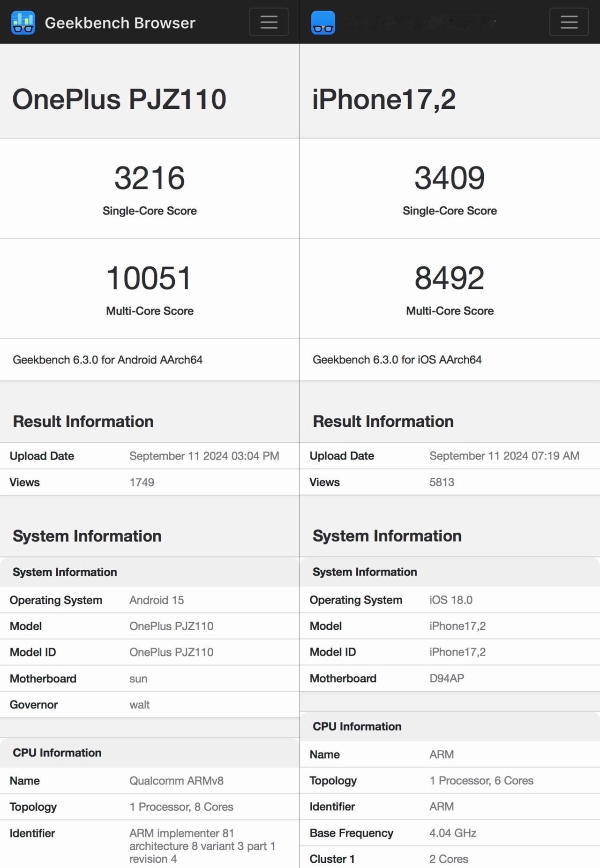The image size is (600, 868).
Task: Click the Geekbench Browser title link
Action: [120, 23]
